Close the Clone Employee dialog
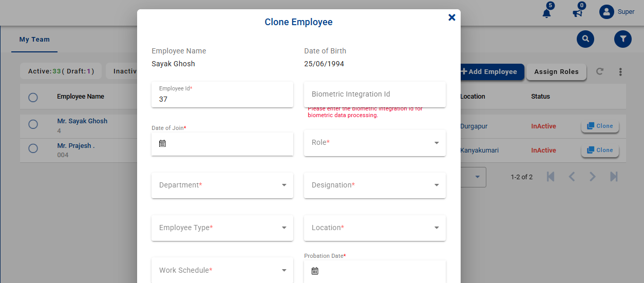Viewport: 644px width, 283px height. [451, 17]
